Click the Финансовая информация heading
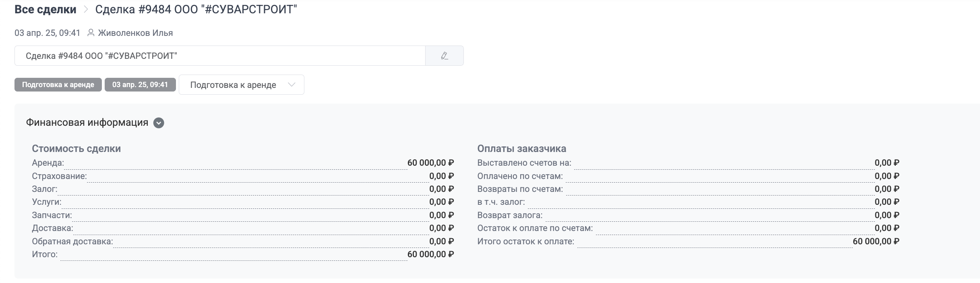This screenshot has height=283, width=980. click(x=87, y=123)
